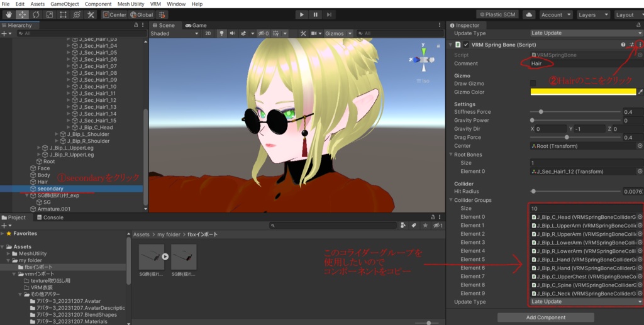Open scene effects toggle icon

tap(243, 33)
